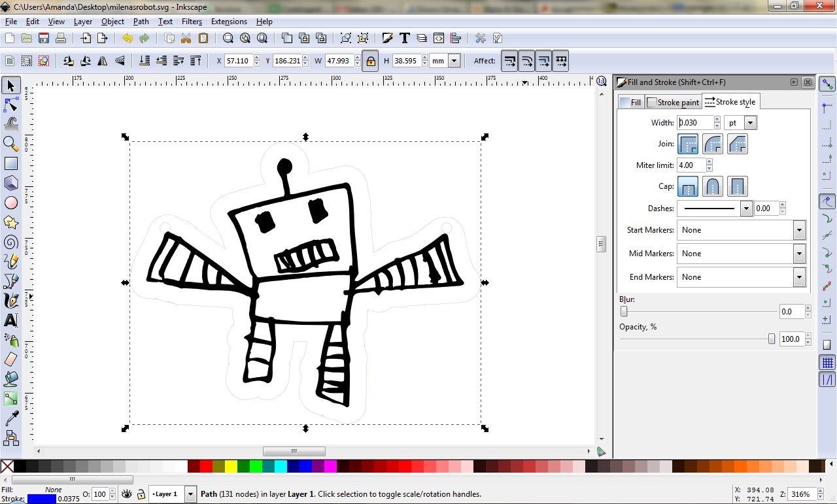Click the X position input field
837x504 pixels.
pyautogui.click(x=238, y=61)
